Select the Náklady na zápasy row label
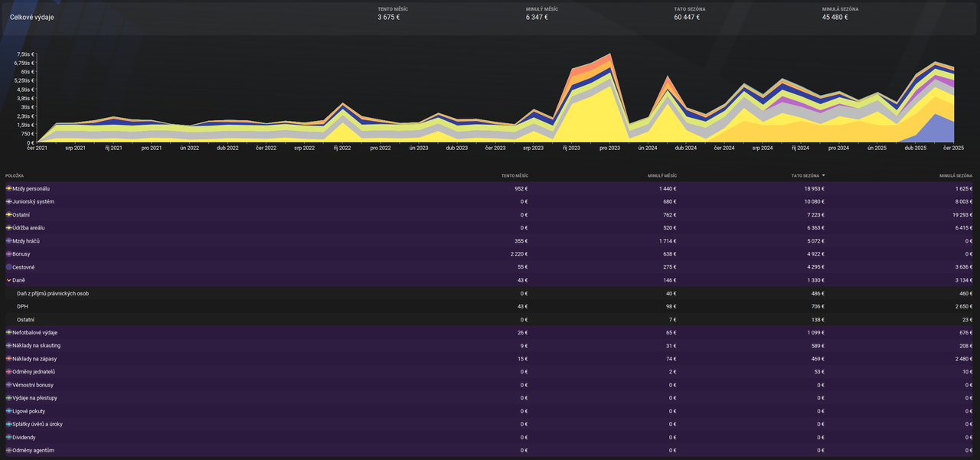 click(34, 358)
